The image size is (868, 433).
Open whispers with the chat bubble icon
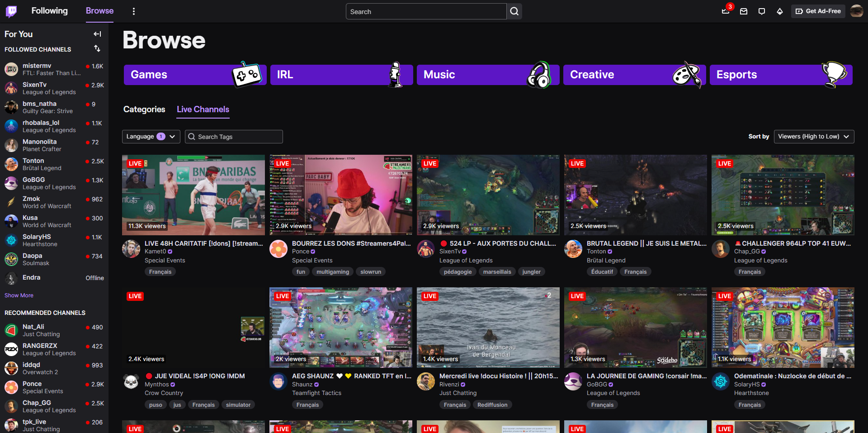pos(761,11)
